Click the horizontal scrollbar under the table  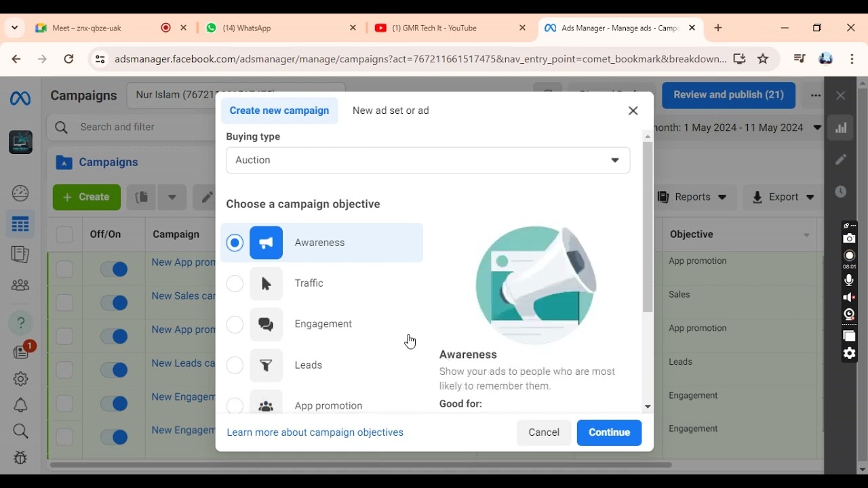[361, 465]
